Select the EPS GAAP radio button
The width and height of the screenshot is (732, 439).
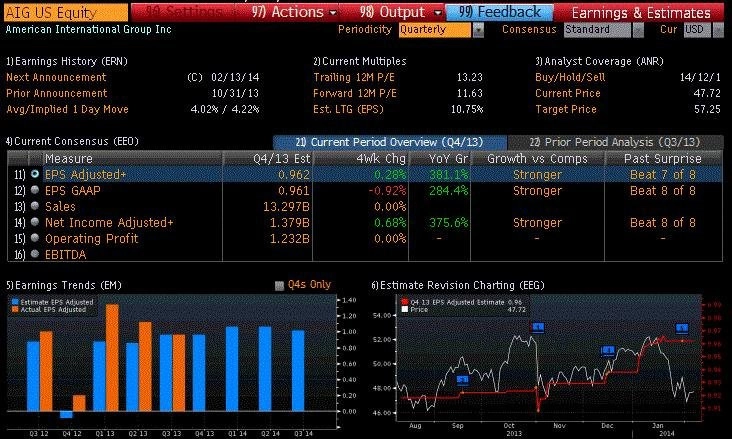pyautogui.click(x=35, y=190)
